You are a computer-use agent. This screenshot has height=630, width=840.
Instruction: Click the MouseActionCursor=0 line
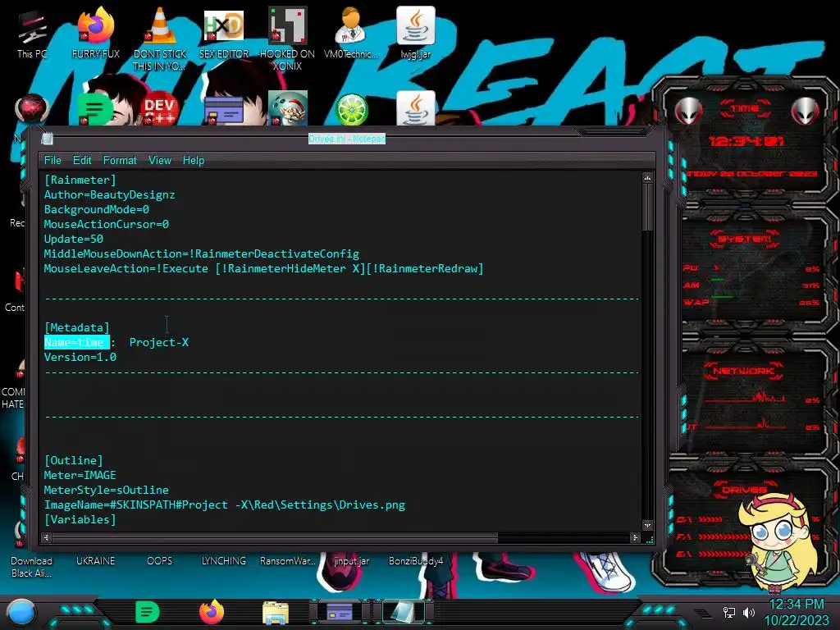[107, 225]
